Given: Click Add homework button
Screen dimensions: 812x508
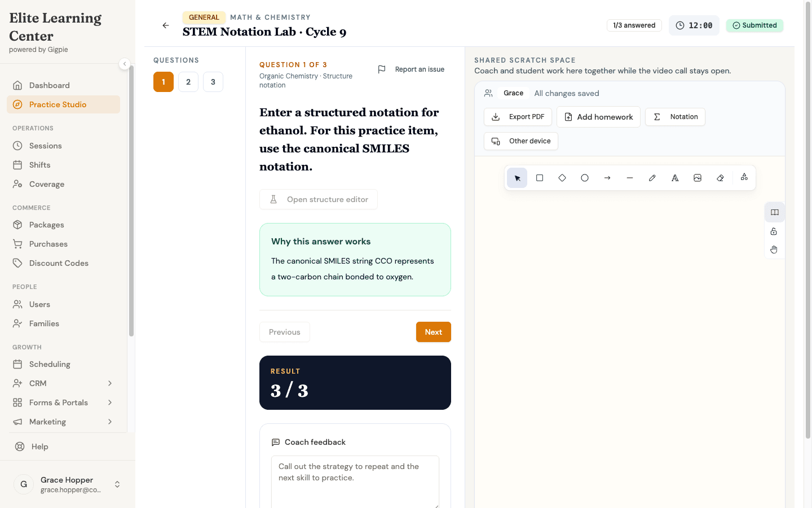Looking at the screenshot, I should pos(598,117).
